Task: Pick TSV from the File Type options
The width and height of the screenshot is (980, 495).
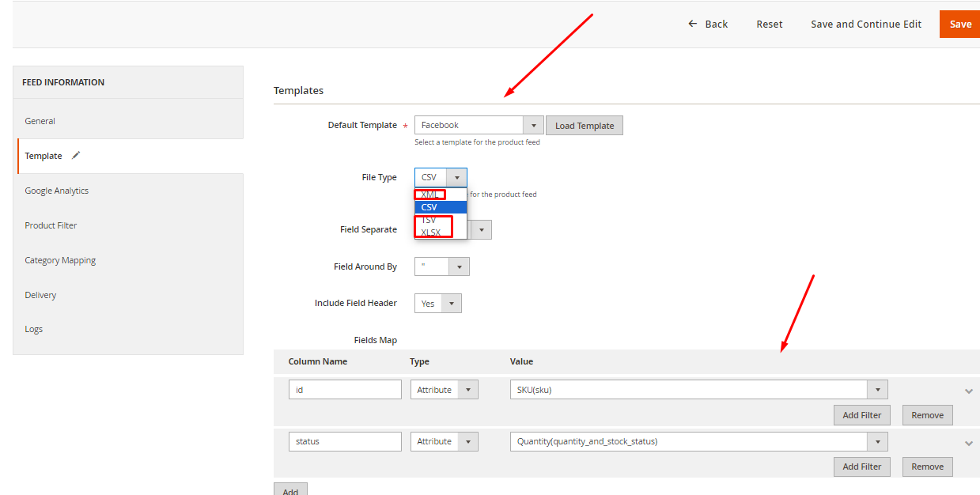Action: 429,220
